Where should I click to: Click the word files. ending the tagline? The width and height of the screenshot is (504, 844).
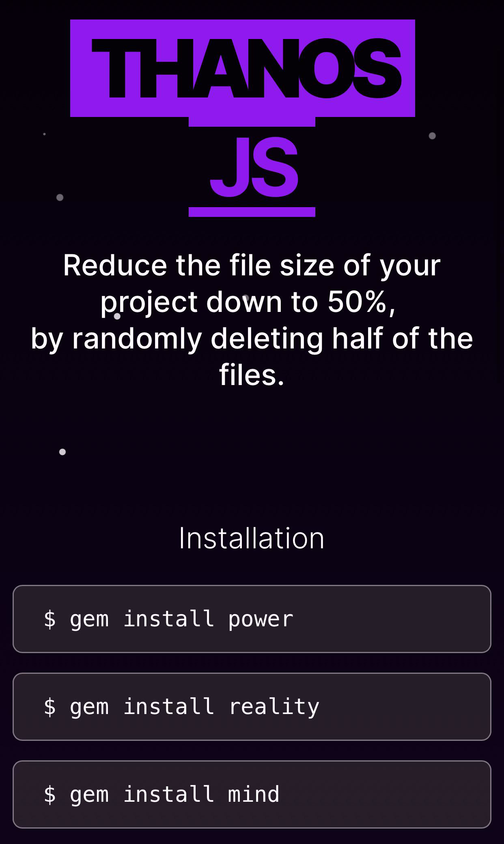(252, 374)
